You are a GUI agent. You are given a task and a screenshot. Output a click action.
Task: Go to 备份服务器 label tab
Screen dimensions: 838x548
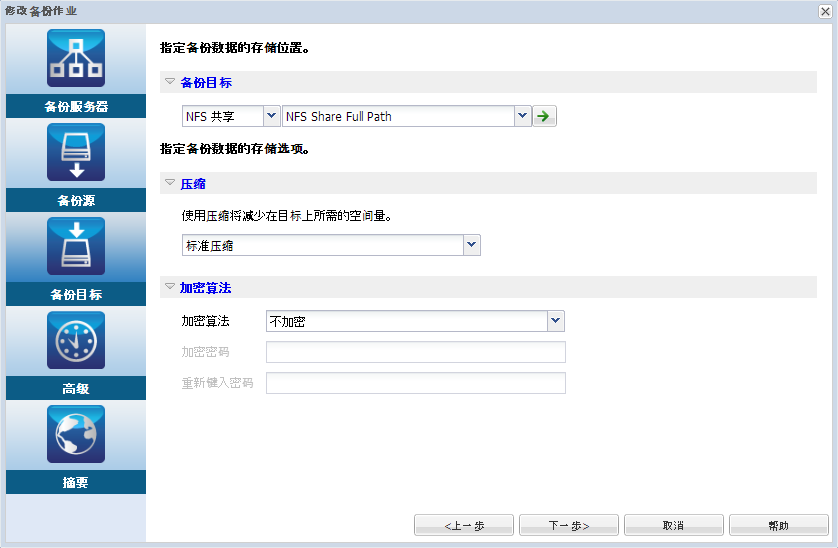click(76, 106)
